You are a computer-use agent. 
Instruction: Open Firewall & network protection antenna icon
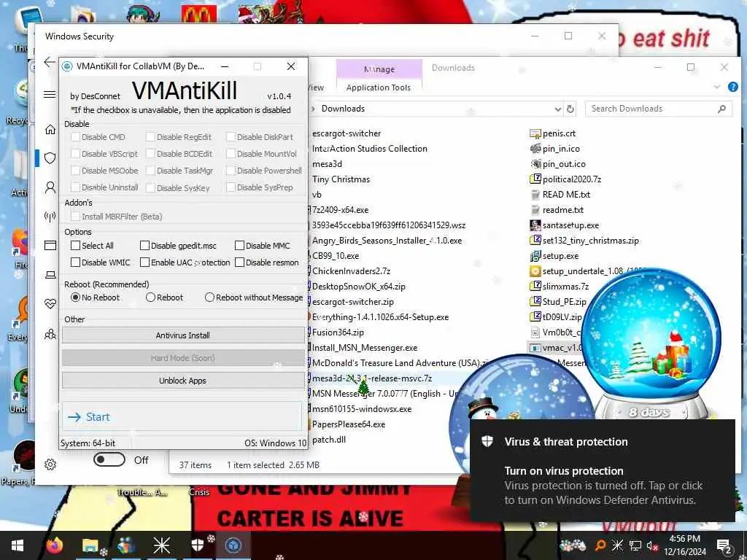pyautogui.click(x=50, y=217)
